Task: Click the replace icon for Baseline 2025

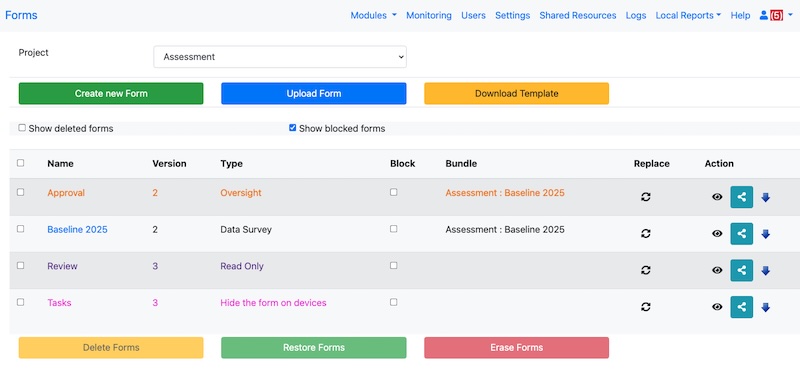Action: pos(645,233)
